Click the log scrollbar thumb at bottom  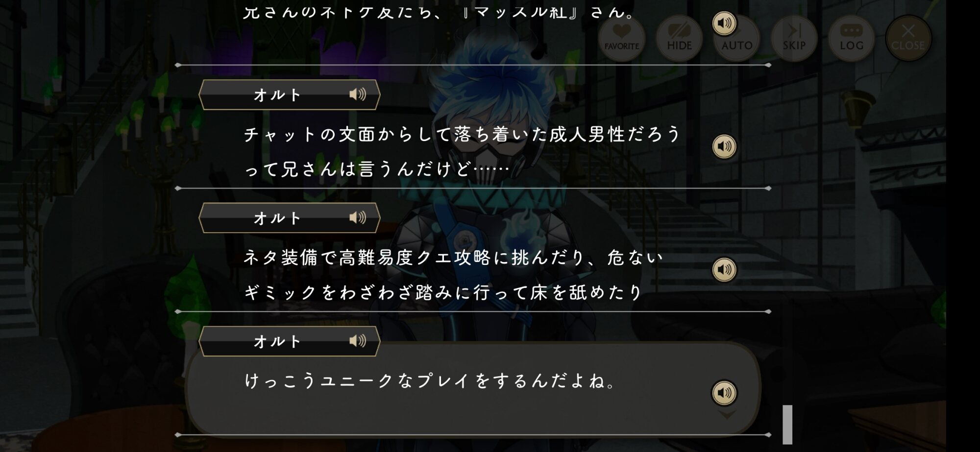point(787,424)
